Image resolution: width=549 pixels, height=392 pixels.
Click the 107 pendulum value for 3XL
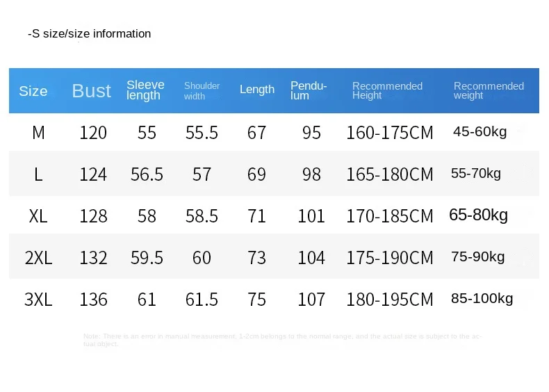311,300
